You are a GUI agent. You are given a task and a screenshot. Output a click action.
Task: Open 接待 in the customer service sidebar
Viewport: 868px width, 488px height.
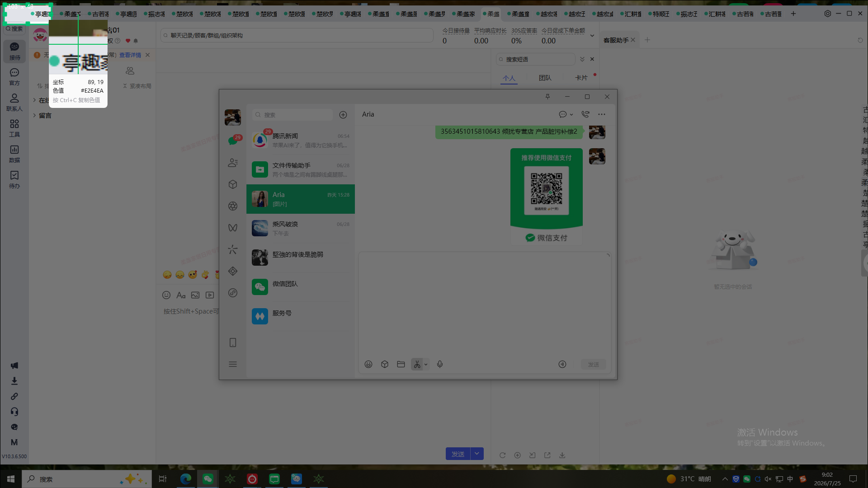point(14,52)
